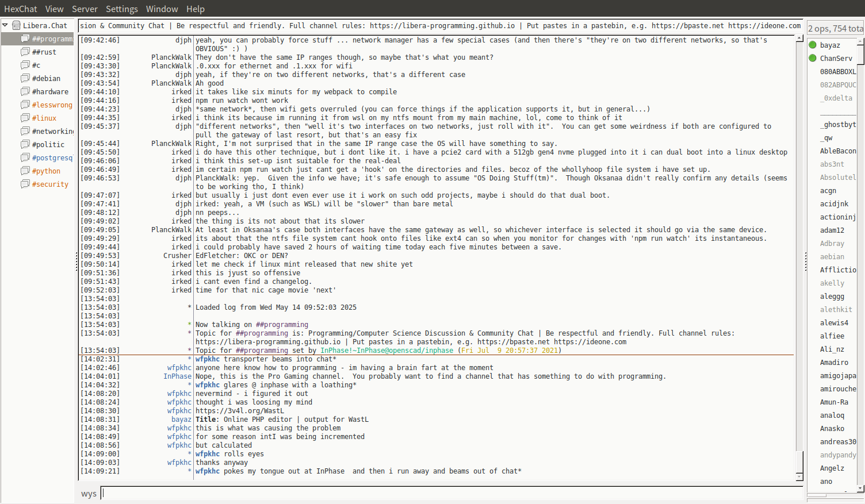Screen dimensions: 865x504
Task: Select the #linux channel icon
Action: pos(25,118)
